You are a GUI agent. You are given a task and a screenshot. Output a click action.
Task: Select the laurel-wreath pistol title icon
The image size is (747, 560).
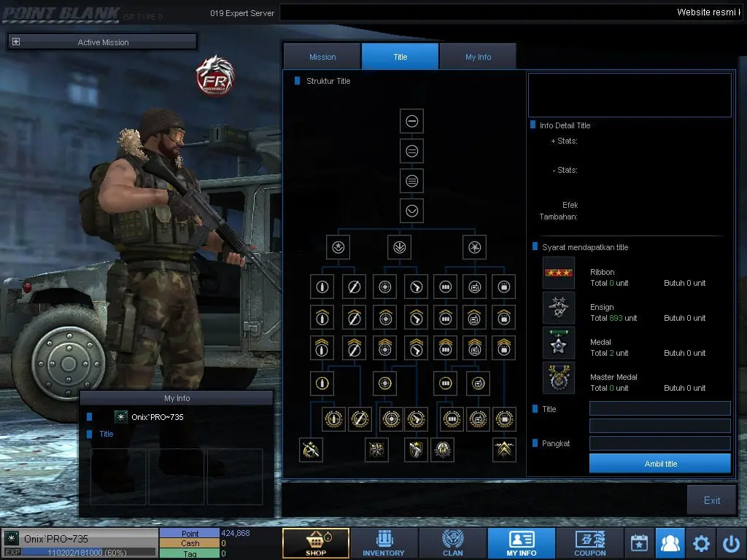click(x=417, y=419)
